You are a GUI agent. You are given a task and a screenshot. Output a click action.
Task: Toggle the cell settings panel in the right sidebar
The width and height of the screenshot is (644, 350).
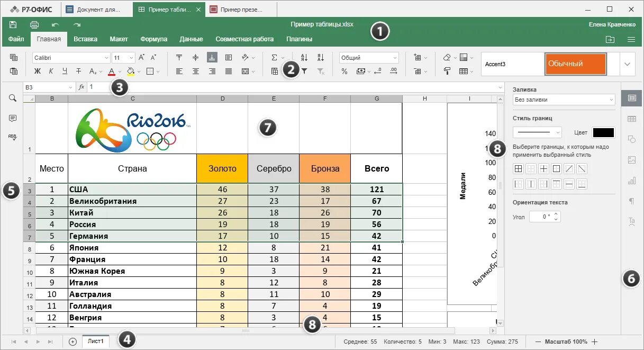click(x=631, y=98)
